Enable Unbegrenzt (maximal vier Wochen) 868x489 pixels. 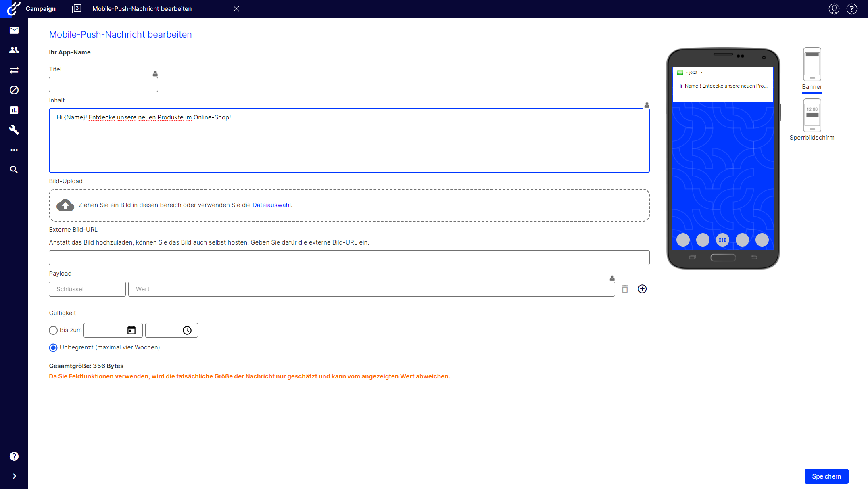point(53,347)
